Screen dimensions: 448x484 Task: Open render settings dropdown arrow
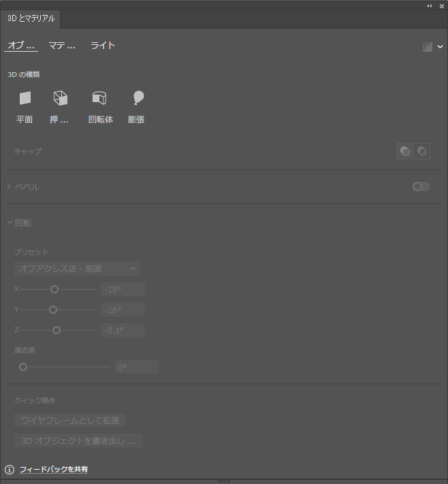tap(440, 47)
